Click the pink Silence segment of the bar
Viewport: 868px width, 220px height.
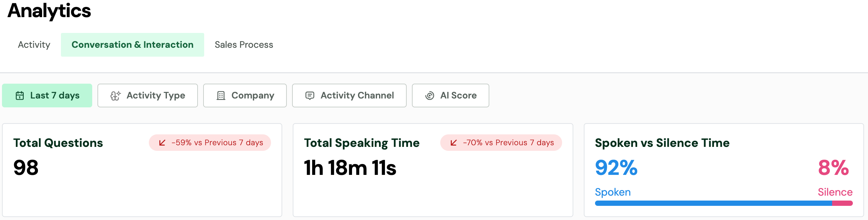click(842, 204)
